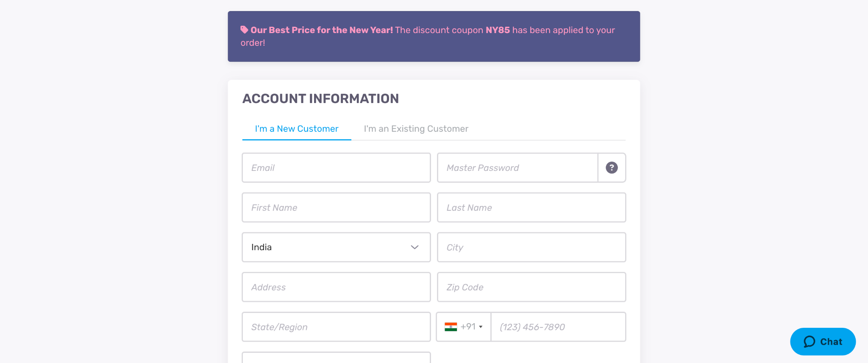Focus the Email input field

pyautogui.click(x=336, y=168)
